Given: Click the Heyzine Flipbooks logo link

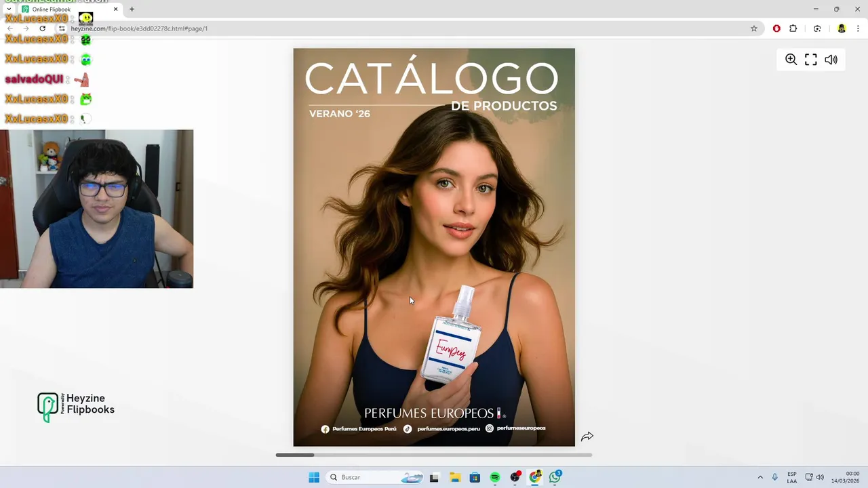Looking at the screenshot, I should point(76,407).
